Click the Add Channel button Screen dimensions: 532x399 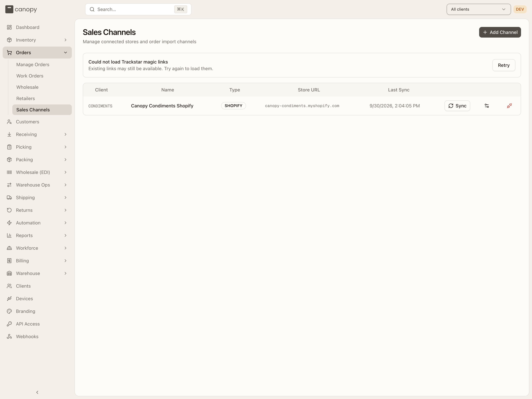[x=500, y=32]
